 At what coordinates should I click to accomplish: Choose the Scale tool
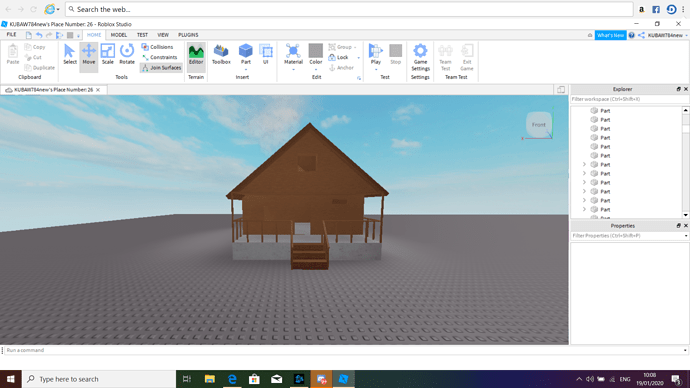(x=107, y=55)
